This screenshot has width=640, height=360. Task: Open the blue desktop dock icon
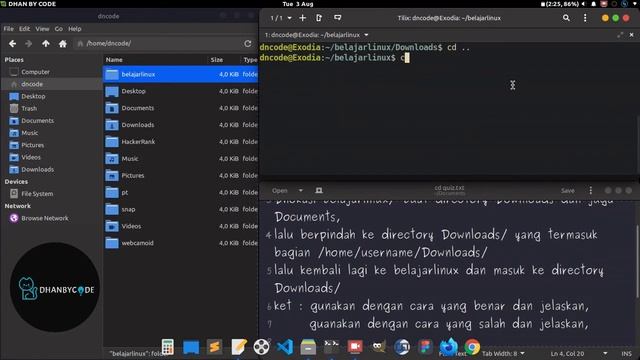coord(191,347)
